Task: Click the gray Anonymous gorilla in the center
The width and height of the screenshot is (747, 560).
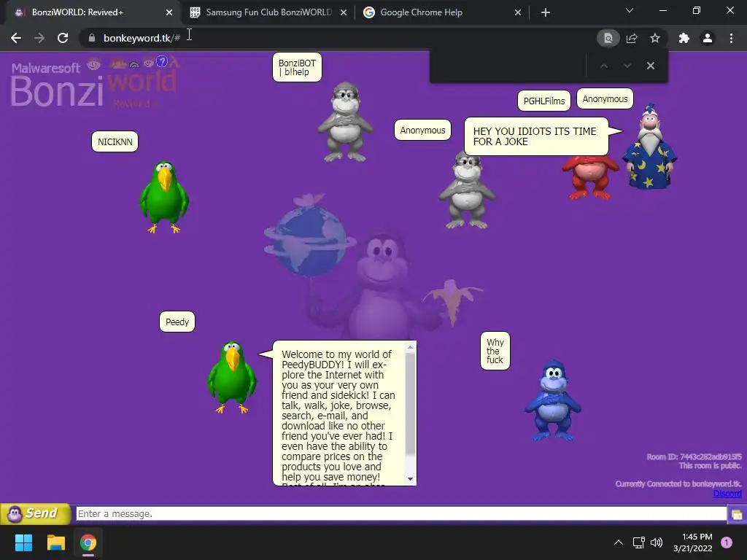Action: pos(466,190)
